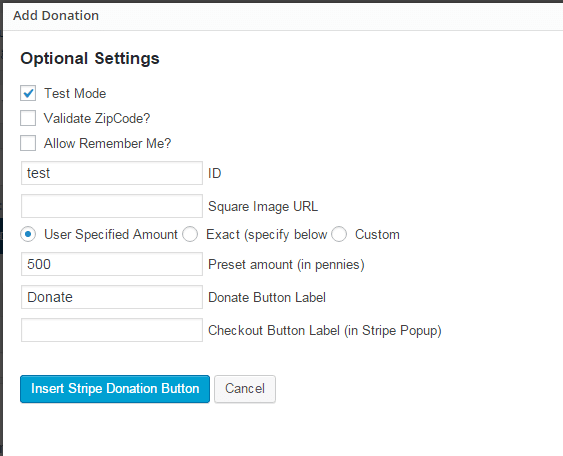This screenshot has height=456, width=563.
Task: Select the Custom amount radio option
Action: point(339,234)
